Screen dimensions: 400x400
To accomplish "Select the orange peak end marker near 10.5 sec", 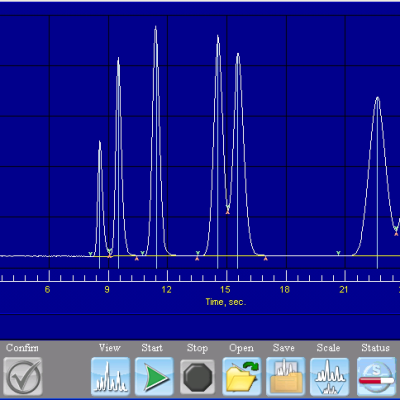I will tap(136, 258).
